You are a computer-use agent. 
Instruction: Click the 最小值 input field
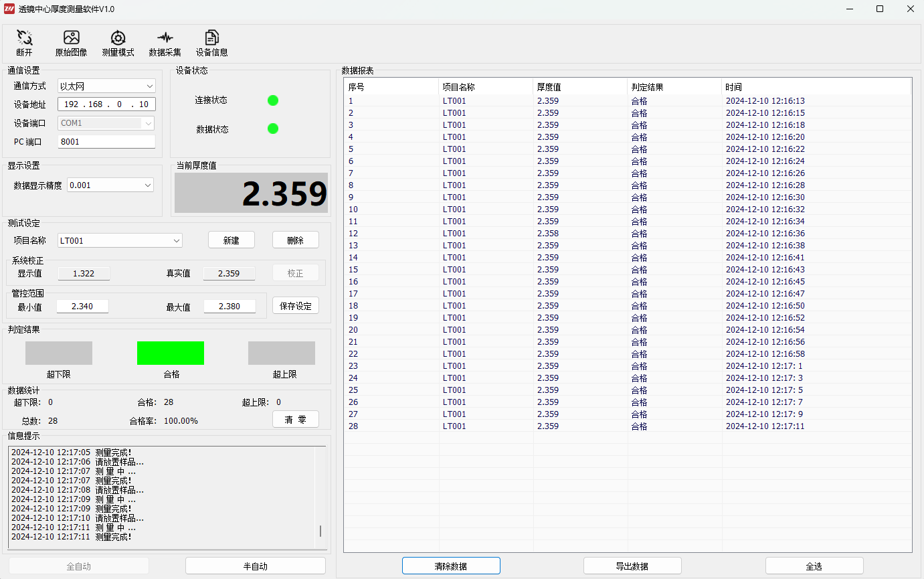coord(82,306)
